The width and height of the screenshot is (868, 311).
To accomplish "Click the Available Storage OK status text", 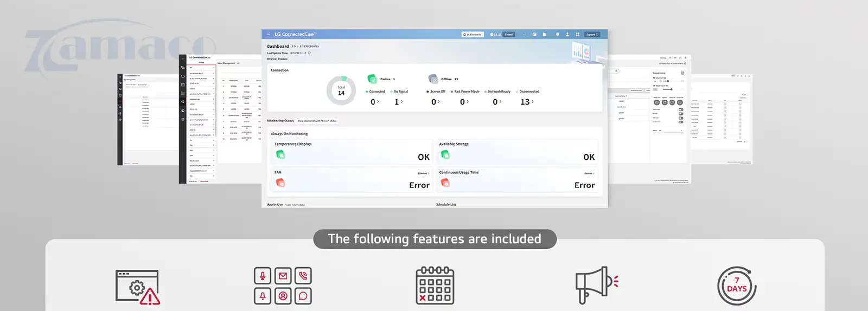I will click(589, 157).
